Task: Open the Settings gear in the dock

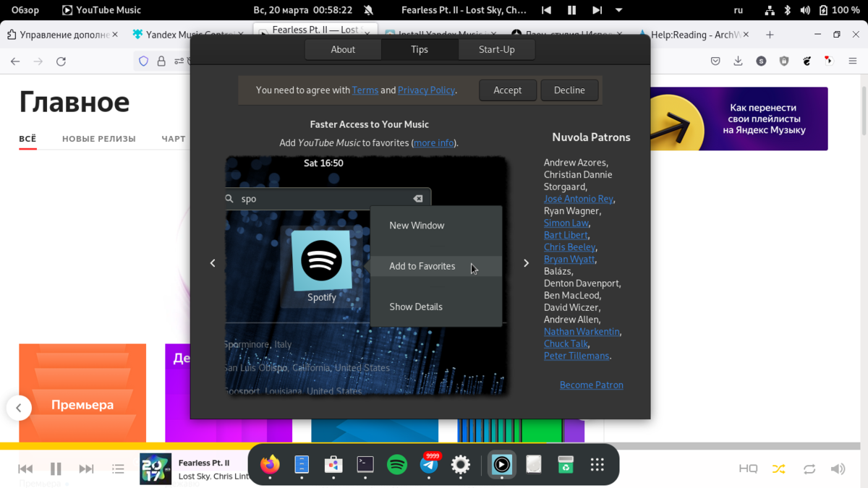Action: tap(461, 465)
